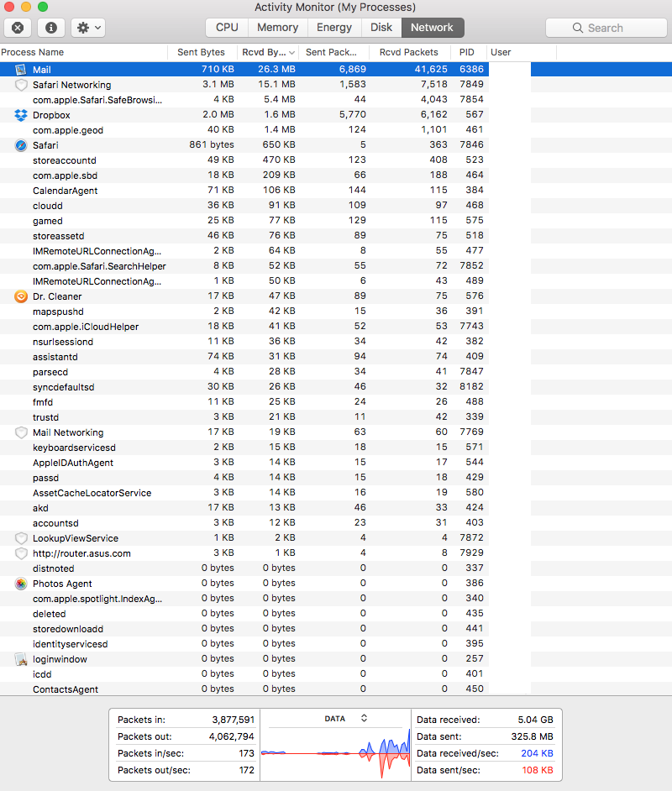The image size is (672, 791).
Task: Switch to the Disk tab
Action: point(381,28)
